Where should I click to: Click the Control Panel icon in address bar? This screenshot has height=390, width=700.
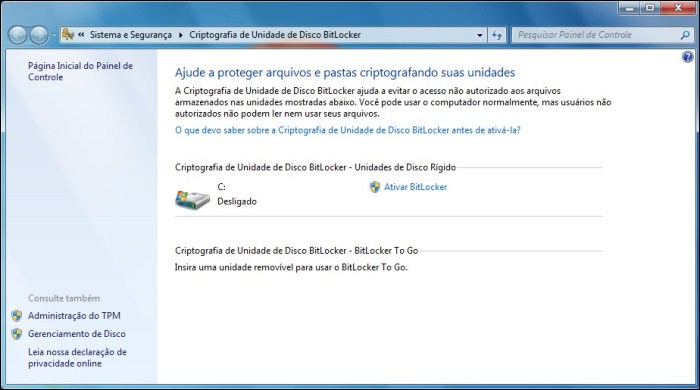tap(68, 34)
